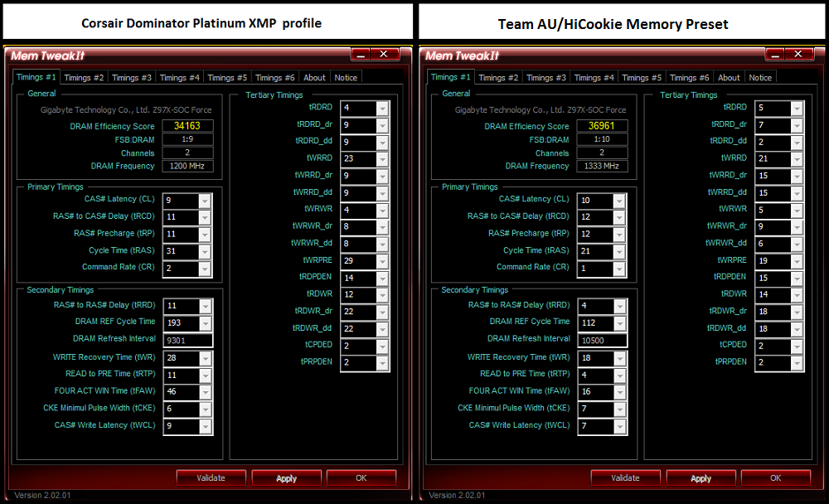Viewport: 829px width, 504px height.
Task: Click OK button in Corsair window
Action: click(x=361, y=478)
